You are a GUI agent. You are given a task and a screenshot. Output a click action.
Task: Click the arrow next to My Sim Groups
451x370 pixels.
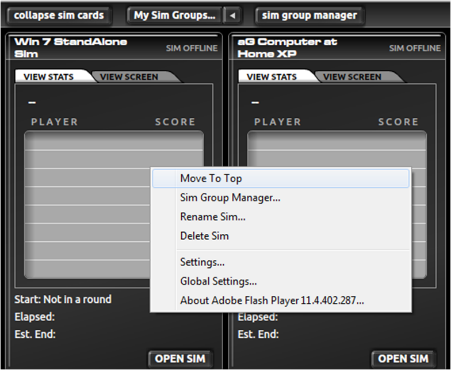[x=232, y=15]
